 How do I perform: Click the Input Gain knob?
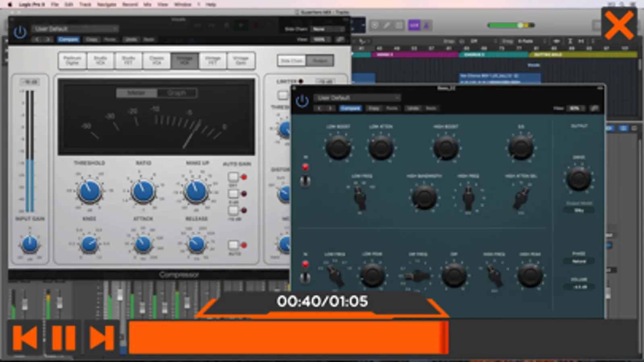[x=29, y=244]
